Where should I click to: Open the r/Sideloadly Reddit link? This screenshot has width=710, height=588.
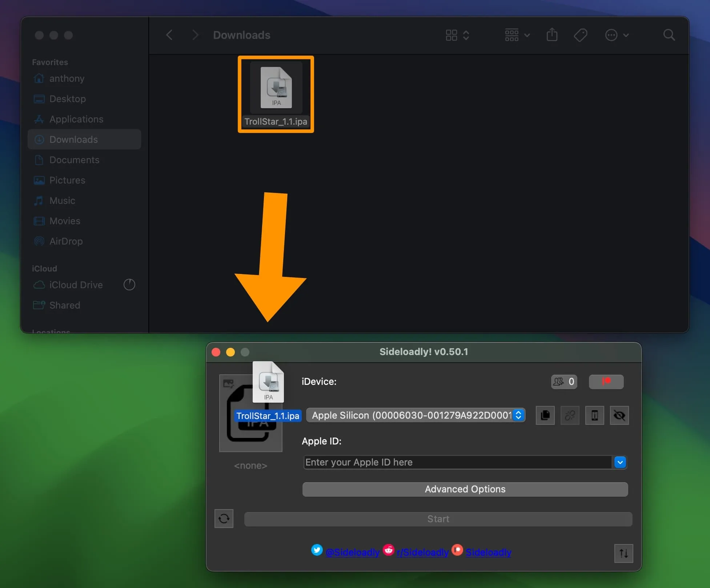[x=423, y=552]
